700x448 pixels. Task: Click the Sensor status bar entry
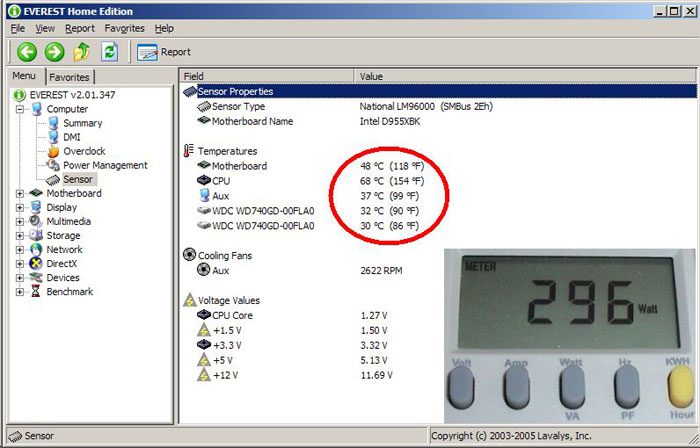point(31,436)
